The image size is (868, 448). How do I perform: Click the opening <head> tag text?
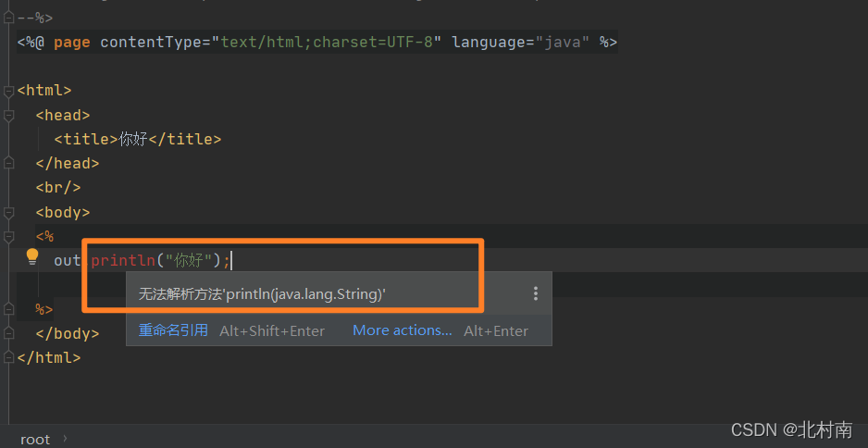[x=63, y=115]
